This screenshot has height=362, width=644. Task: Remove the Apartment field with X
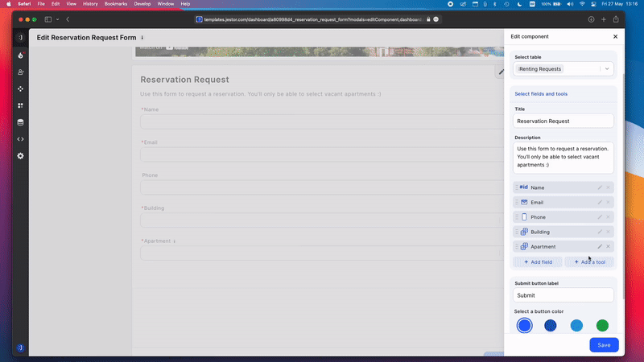609,247
